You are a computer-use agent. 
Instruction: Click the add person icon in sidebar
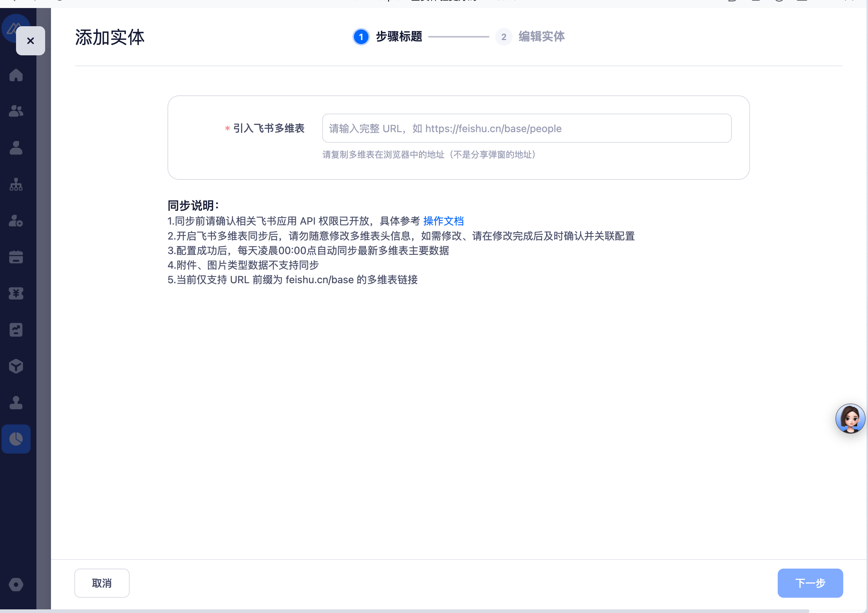click(16, 221)
